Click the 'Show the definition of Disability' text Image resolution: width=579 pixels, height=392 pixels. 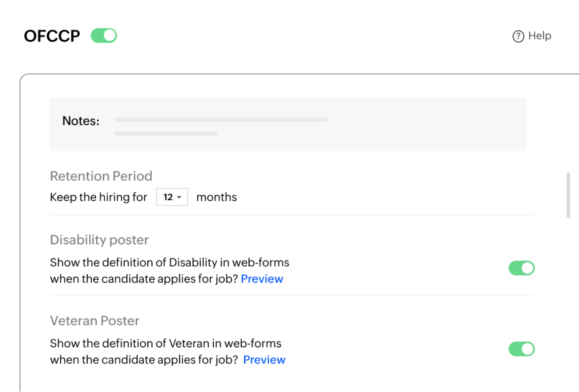pyautogui.click(x=170, y=262)
